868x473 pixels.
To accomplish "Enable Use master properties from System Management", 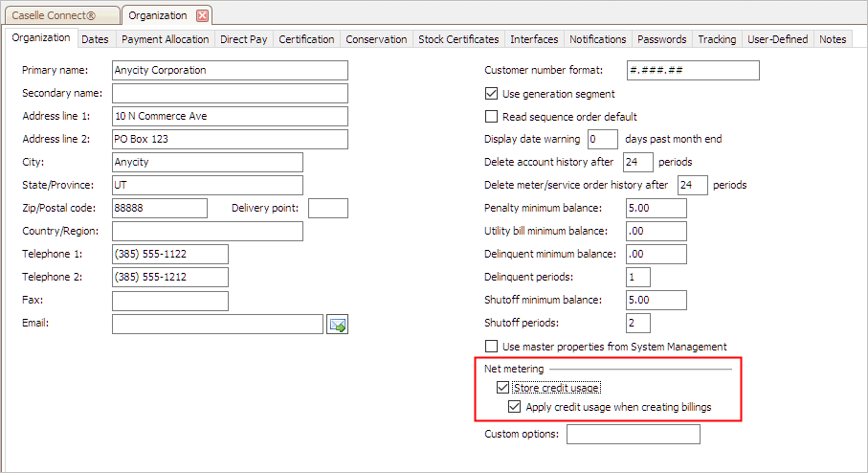I will (x=492, y=347).
